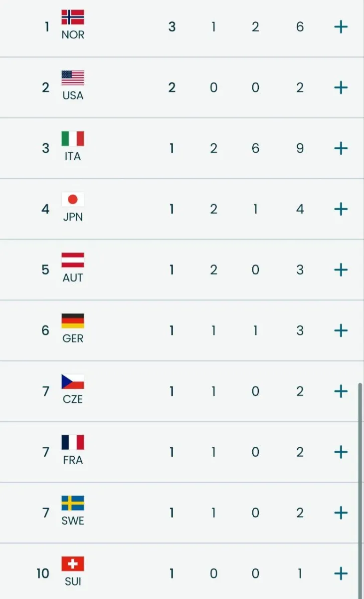
Task: Click the USA flag icon
Action: pyautogui.click(x=73, y=78)
